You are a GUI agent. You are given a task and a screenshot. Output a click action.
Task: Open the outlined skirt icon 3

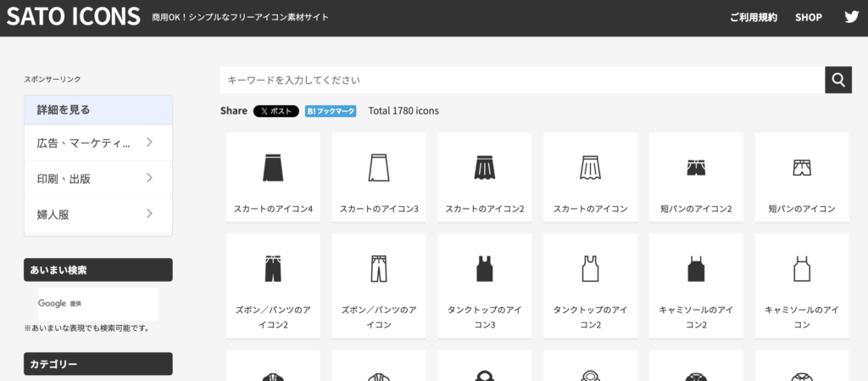click(379, 168)
